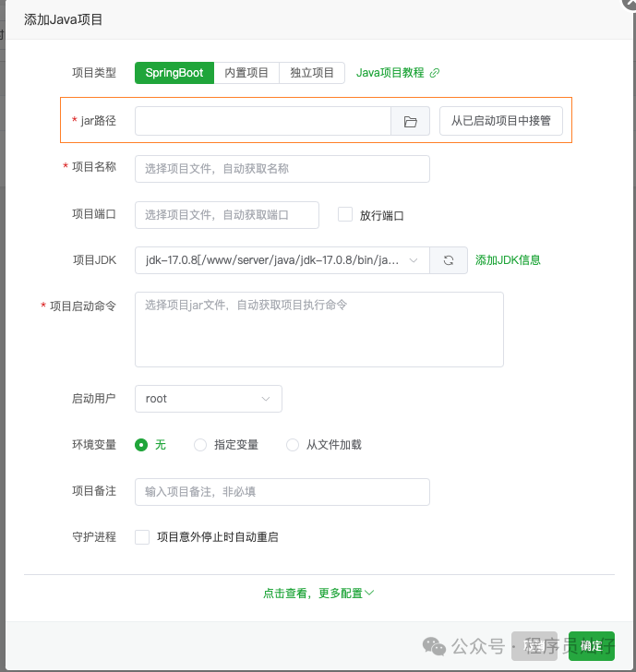Select 无 for environment variables

pyautogui.click(x=141, y=445)
